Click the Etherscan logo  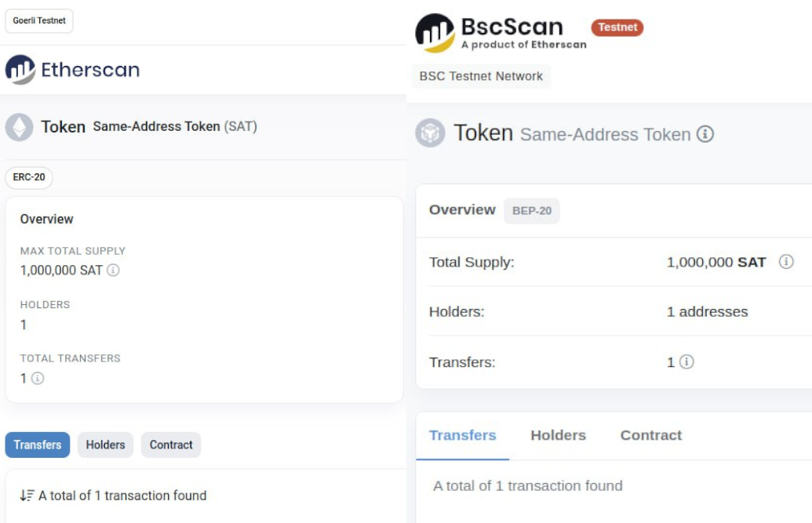coord(72,70)
